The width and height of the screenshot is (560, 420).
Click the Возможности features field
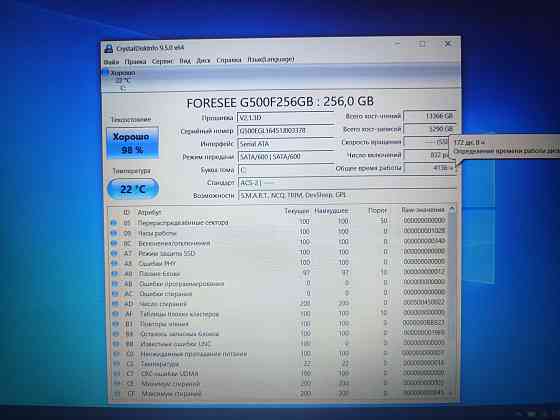click(347, 195)
